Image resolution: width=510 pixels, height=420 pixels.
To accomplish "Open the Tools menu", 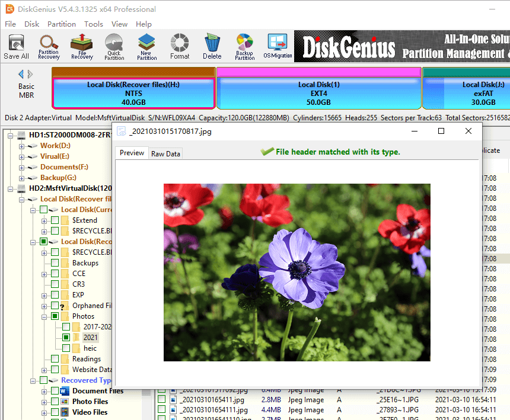I will tap(93, 24).
